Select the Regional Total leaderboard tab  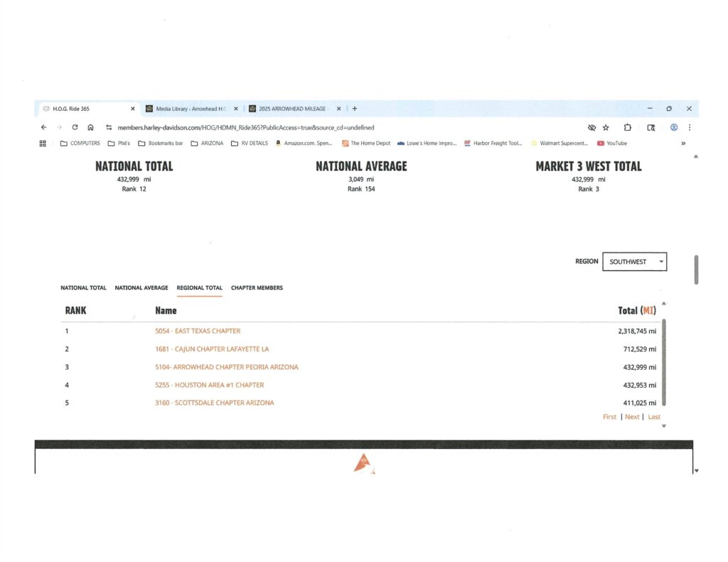[200, 288]
